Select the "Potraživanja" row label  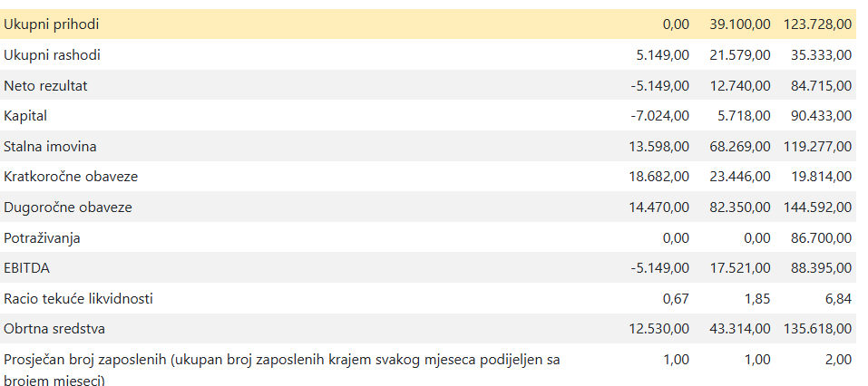tap(43, 238)
